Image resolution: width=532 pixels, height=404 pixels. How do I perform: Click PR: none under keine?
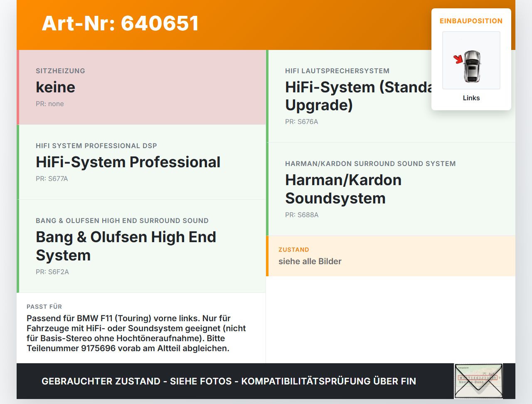(x=50, y=104)
